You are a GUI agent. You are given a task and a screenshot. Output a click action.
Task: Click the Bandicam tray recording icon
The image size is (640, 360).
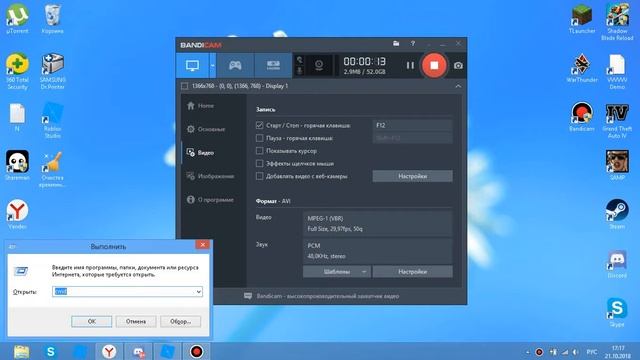[539, 352]
